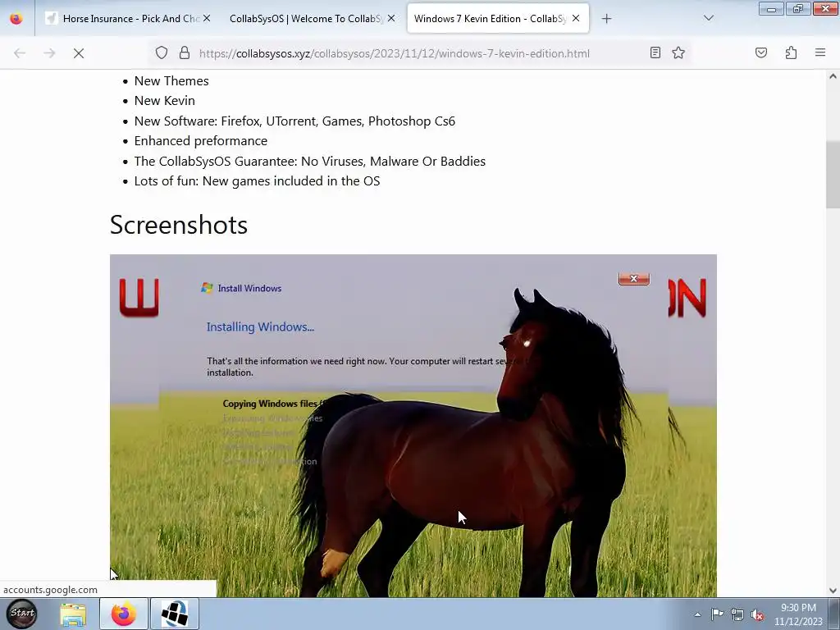Viewport: 840px width, 630px height.
Task: Open Windows Explorer from taskbar
Action: click(x=73, y=614)
